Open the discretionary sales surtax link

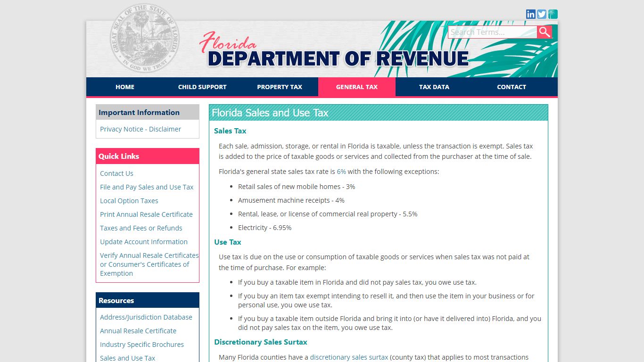click(349, 357)
